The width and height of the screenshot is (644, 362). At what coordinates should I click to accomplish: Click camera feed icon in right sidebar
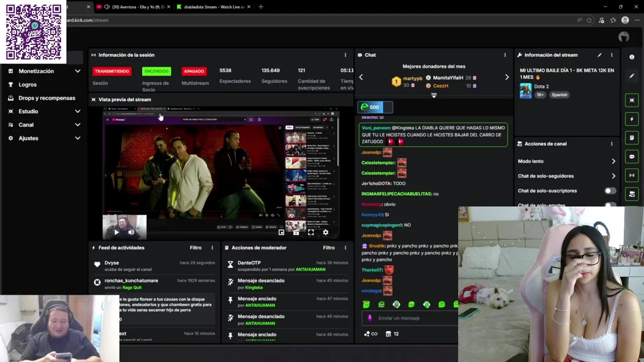pyautogui.click(x=632, y=194)
